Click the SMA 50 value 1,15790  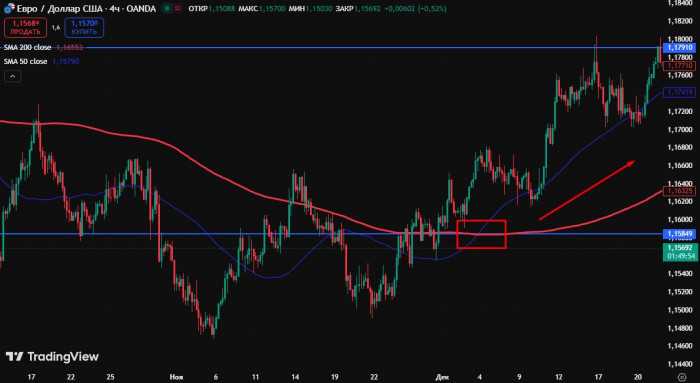click(x=66, y=62)
